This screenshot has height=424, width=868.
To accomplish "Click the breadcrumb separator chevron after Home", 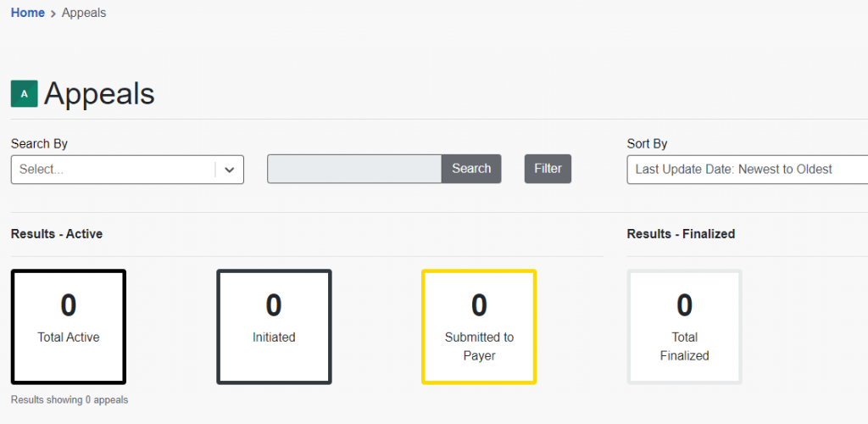I will tap(53, 14).
